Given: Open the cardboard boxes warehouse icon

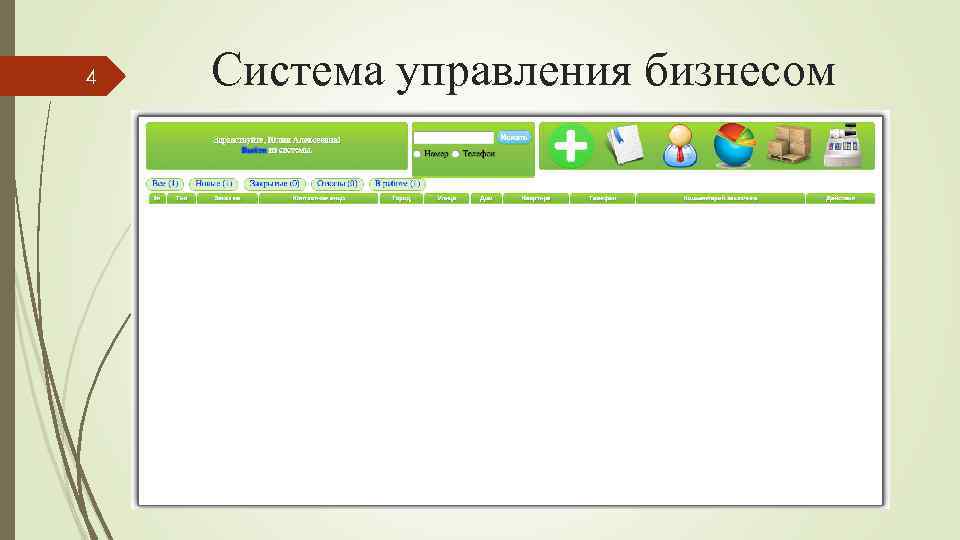Looking at the screenshot, I should coord(789,145).
